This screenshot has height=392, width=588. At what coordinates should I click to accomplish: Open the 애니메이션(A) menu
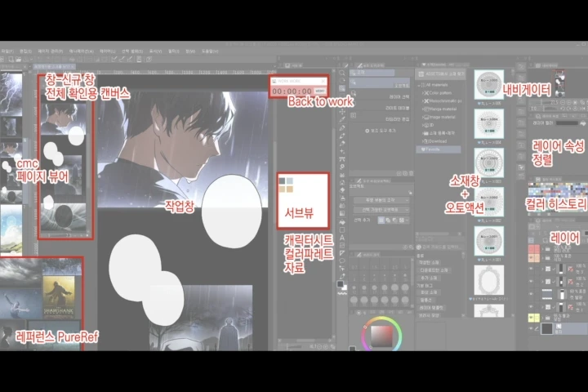tap(81, 51)
